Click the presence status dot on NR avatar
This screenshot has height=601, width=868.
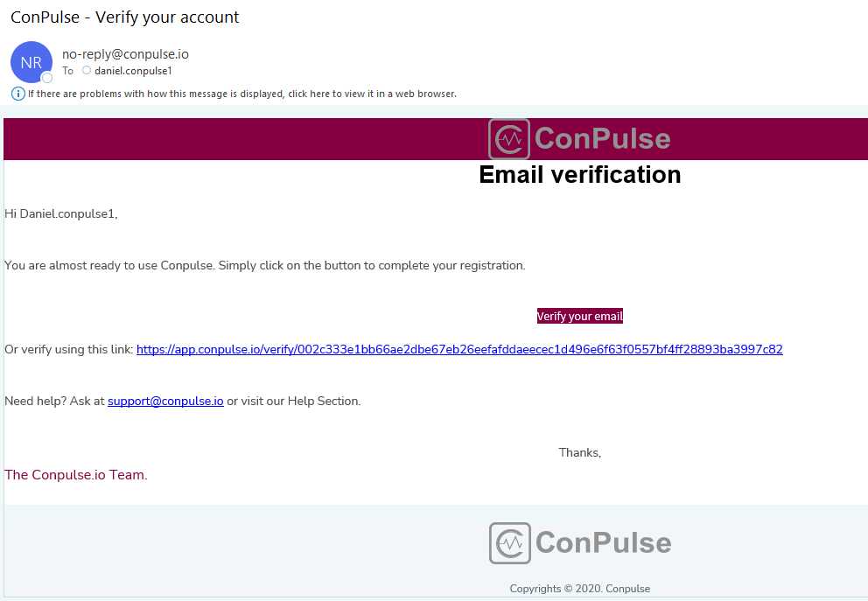[47, 78]
